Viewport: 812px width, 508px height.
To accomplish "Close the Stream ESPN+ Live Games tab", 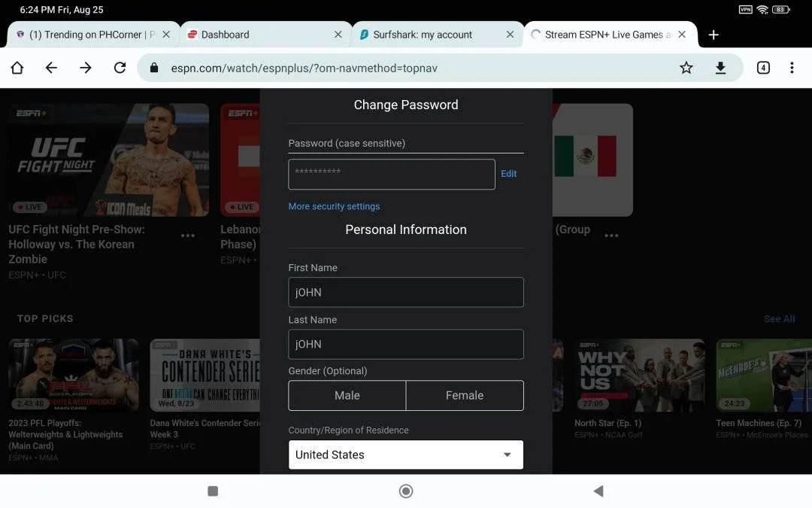I will click(682, 34).
